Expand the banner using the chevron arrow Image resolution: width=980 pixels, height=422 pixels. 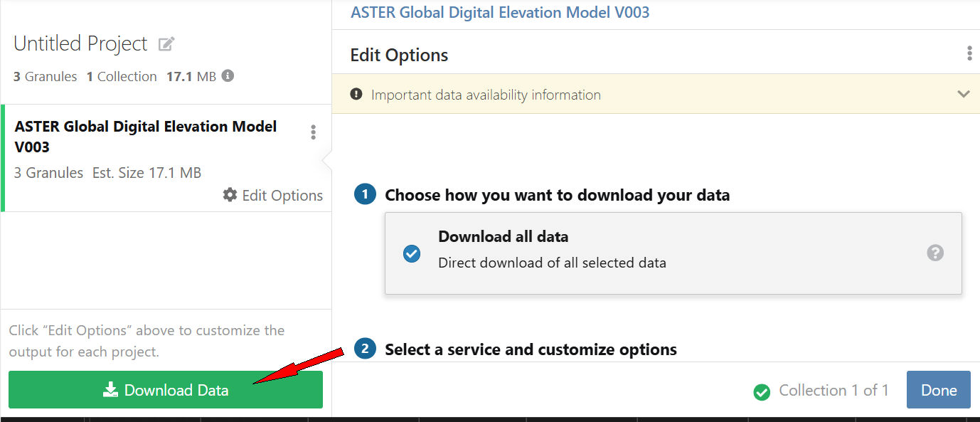pos(964,94)
